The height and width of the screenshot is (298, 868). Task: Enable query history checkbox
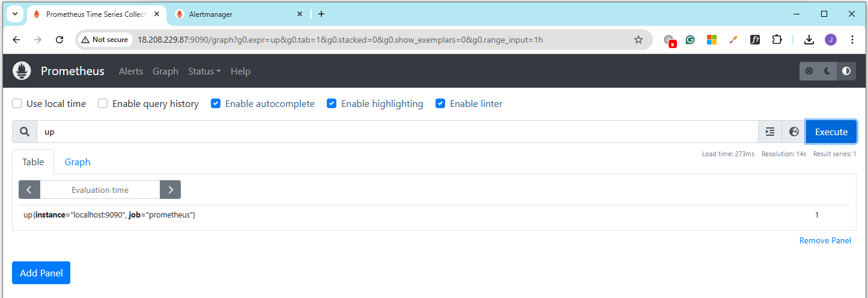click(x=103, y=103)
